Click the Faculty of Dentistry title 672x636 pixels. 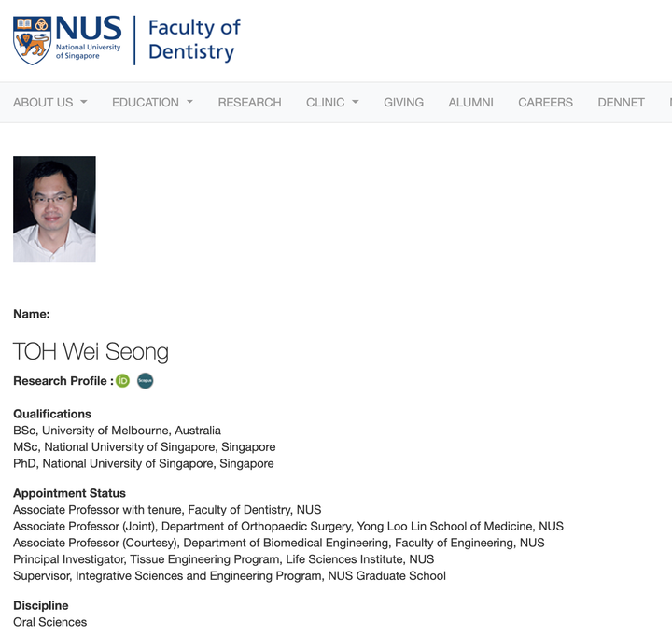click(x=194, y=40)
